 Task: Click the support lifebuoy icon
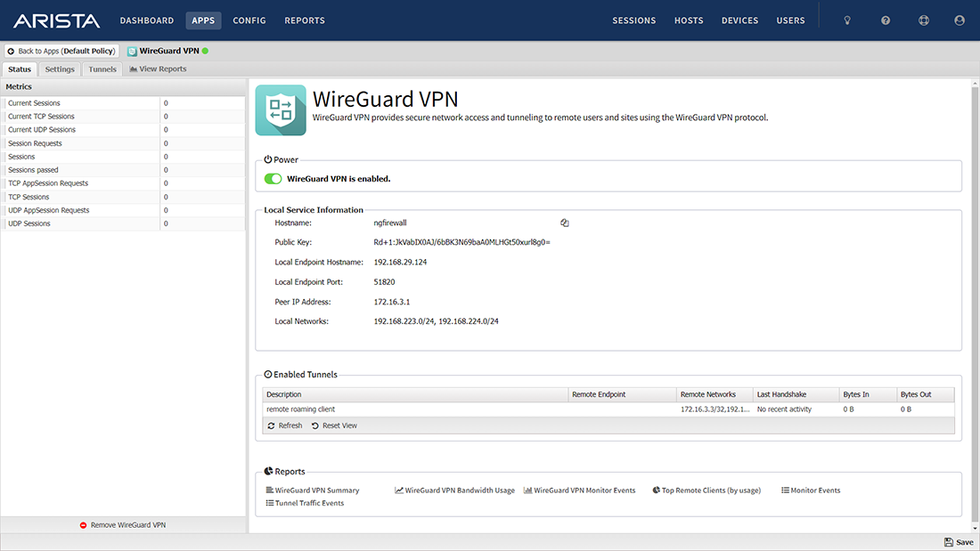[x=924, y=20]
